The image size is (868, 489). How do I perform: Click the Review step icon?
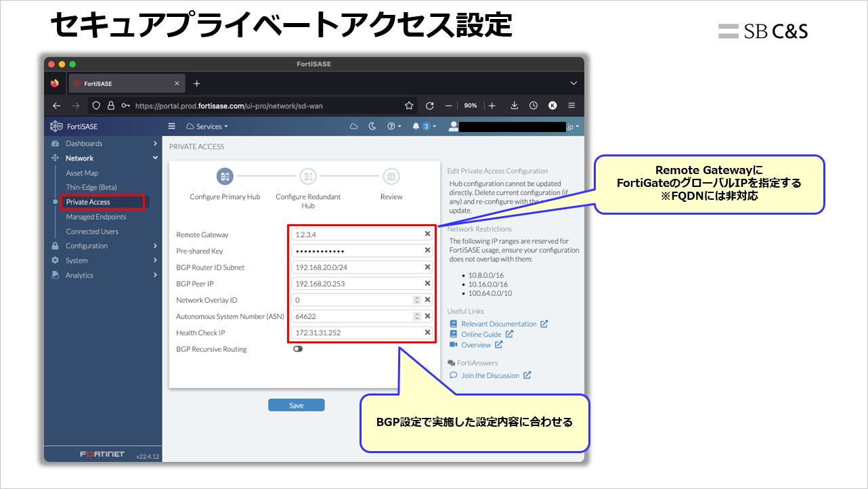(391, 176)
